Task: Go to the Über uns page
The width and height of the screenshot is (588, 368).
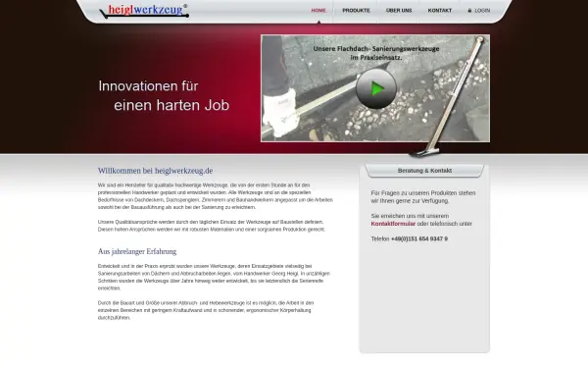Action: [x=399, y=11]
